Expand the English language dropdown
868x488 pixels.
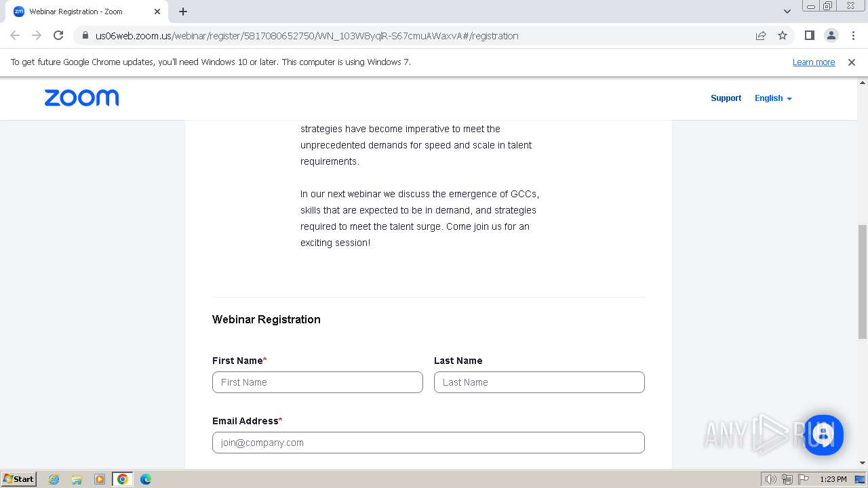point(773,98)
